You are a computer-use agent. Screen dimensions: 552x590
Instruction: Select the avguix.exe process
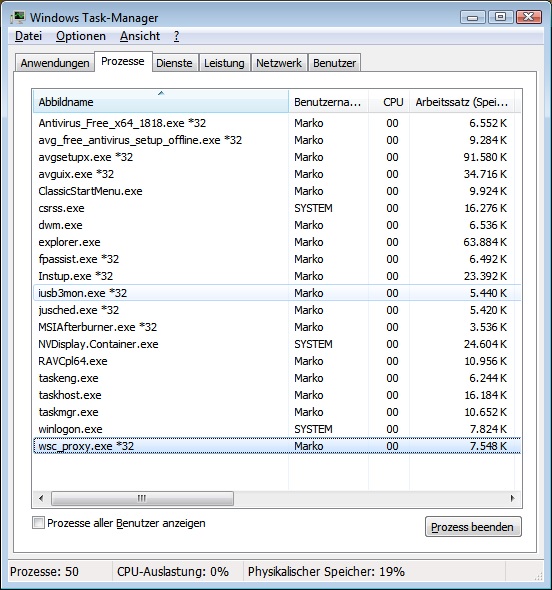[277, 174]
